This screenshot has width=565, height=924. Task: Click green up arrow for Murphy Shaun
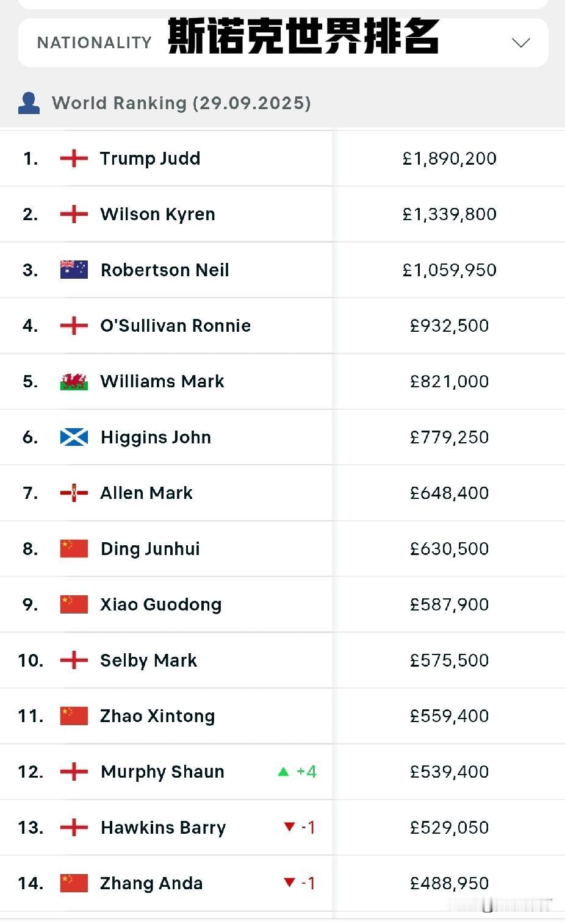coord(283,772)
